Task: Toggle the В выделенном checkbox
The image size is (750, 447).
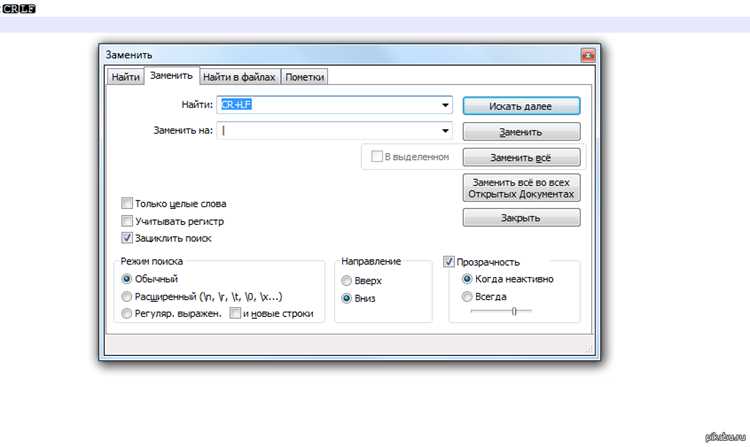Action: 377,156
